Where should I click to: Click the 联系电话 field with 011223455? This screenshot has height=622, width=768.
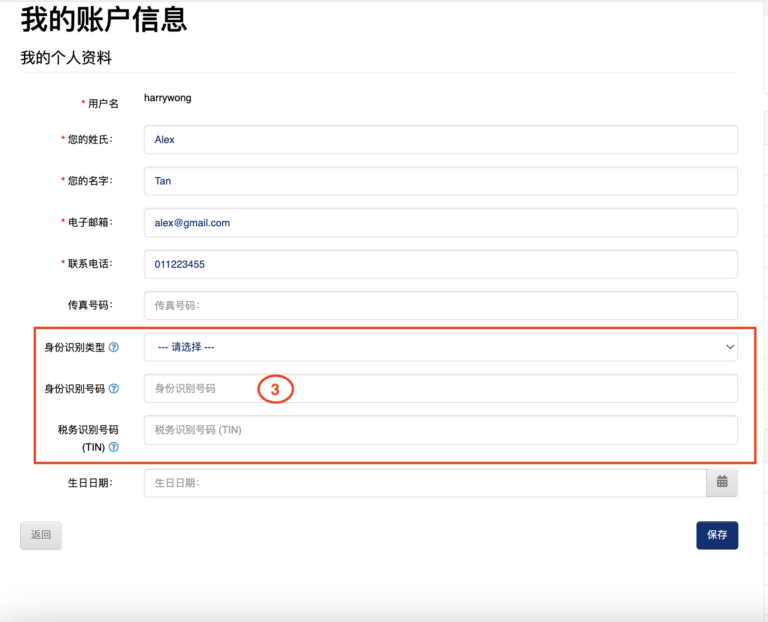point(441,264)
